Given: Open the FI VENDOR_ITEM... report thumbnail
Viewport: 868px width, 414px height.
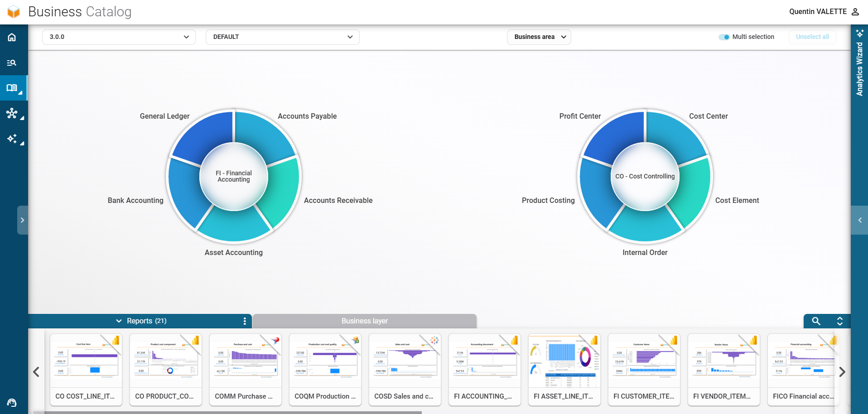Looking at the screenshot, I should (x=724, y=370).
